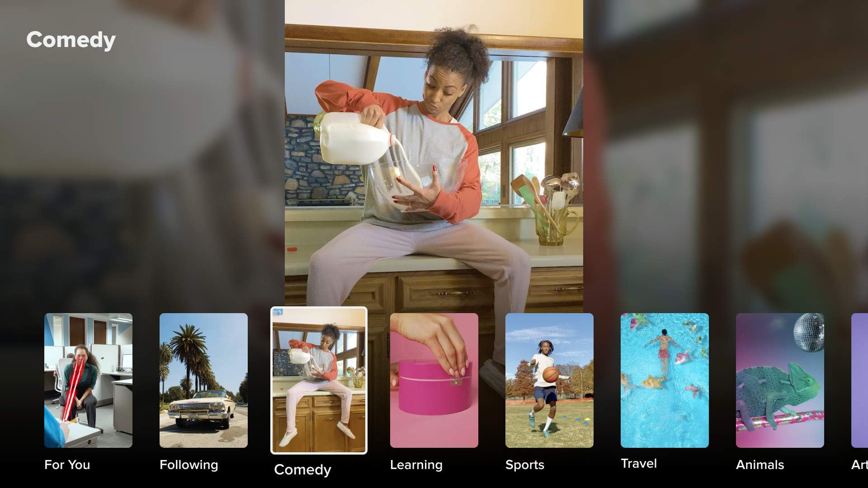This screenshot has height=488, width=868.
Task: Click the For You category thumbnail
Action: pos(88,380)
